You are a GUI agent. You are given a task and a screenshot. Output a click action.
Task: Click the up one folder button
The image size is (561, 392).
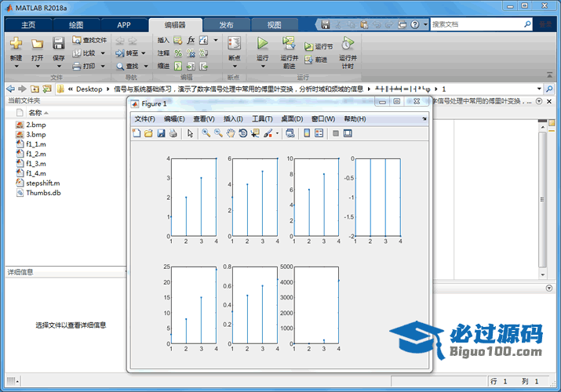point(35,89)
